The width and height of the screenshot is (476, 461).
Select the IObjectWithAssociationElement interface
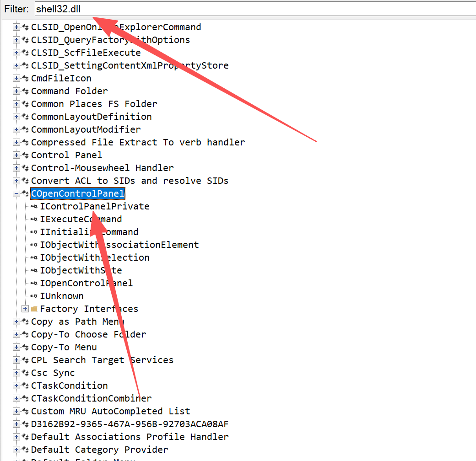tap(119, 245)
